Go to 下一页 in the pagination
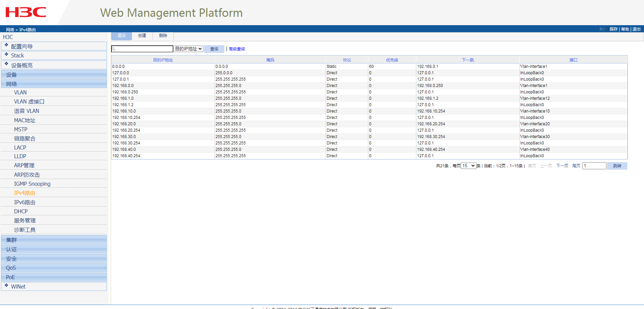Viewport: 644px width, 309px height. (562, 166)
